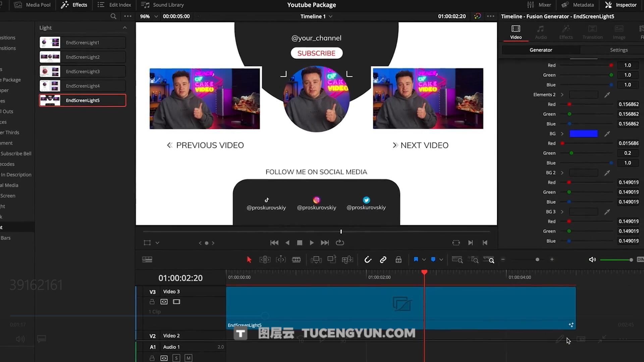Jump to first frame in viewer
This screenshot has height=362, width=644.
pyautogui.click(x=274, y=243)
